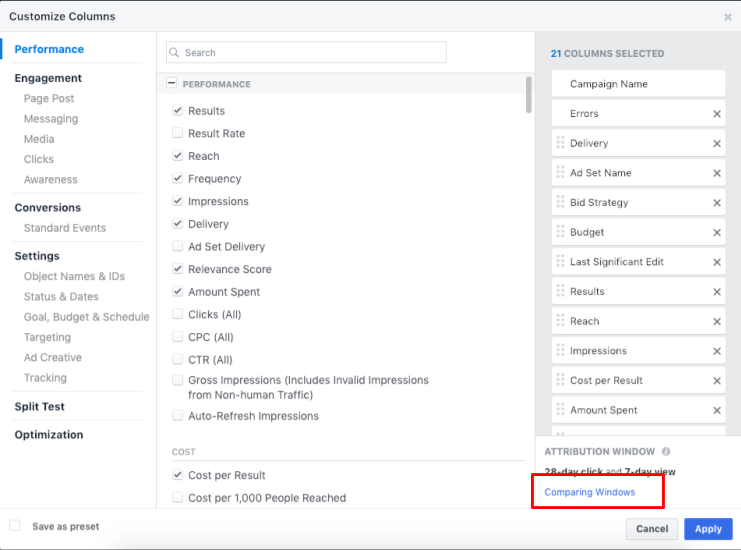
Task: Check the CTR (All) checkbox
Action: coord(178,359)
